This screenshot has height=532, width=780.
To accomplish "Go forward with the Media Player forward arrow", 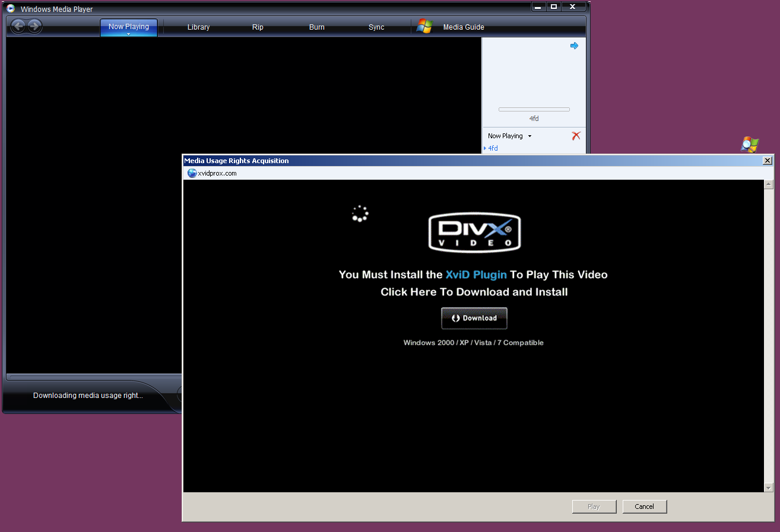I will [x=34, y=26].
